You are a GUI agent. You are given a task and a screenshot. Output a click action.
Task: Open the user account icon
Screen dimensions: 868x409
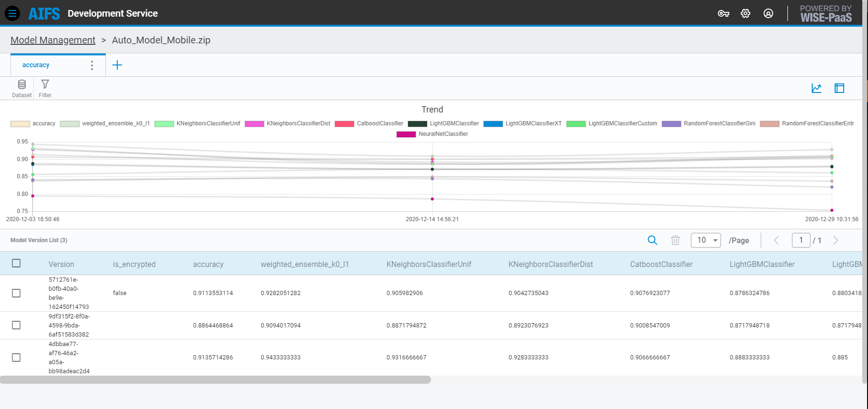768,13
